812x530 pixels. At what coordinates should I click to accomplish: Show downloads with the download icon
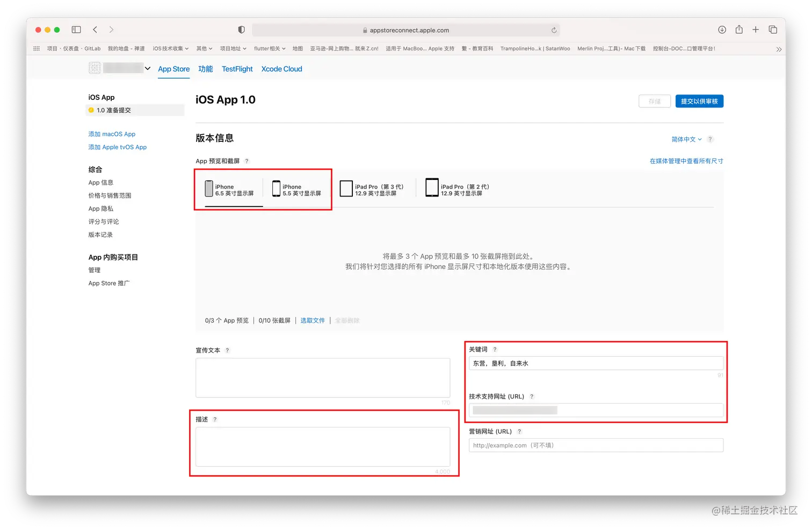click(x=722, y=30)
